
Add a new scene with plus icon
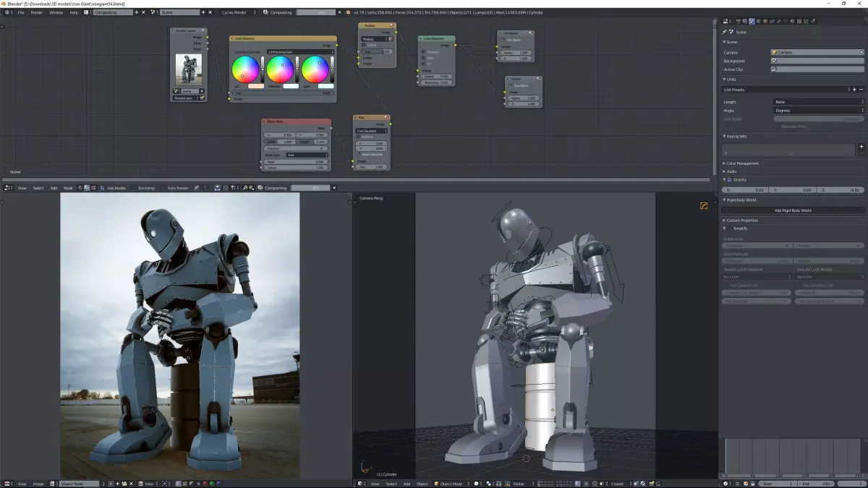point(204,12)
